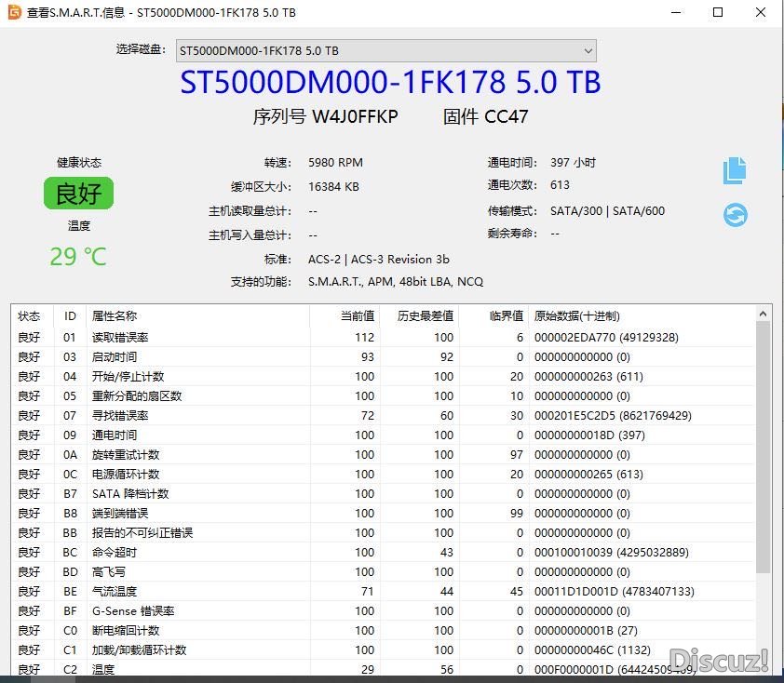Viewport: 784px width, 683px height.
Task: Click the 29 °C temperature reading
Action: pyautogui.click(x=78, y=257)
